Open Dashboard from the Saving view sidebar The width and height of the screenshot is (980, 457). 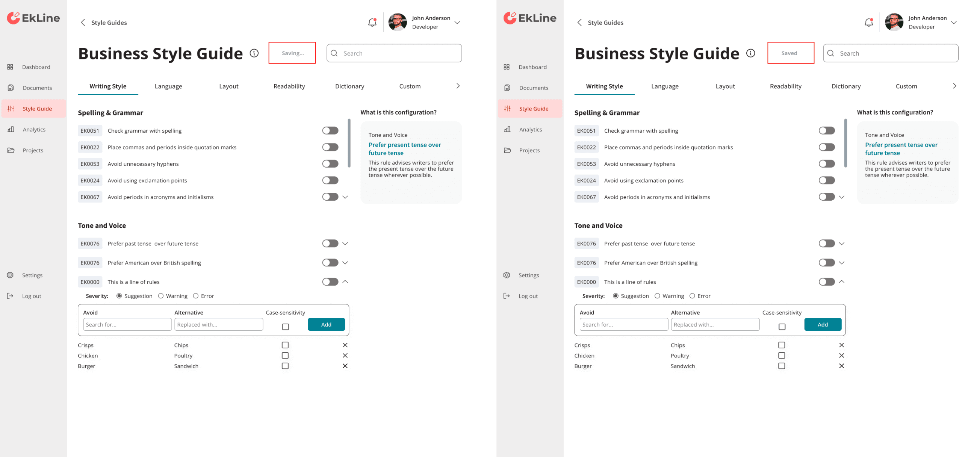pyautogui.click(x=36, y=67)
